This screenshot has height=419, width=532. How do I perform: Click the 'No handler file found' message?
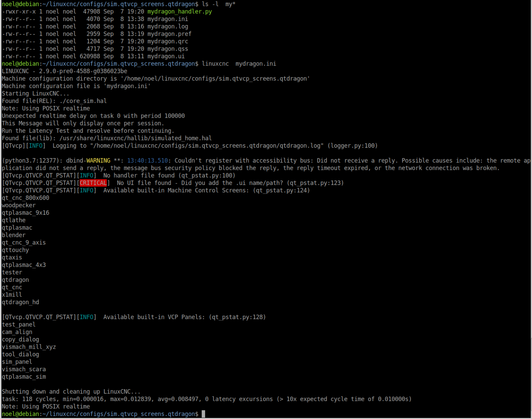click(x=139, y=175)
